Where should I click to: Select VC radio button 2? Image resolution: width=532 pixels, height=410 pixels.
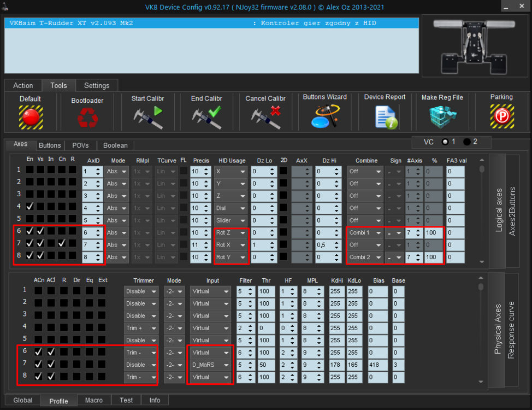[x=467, y=142]
